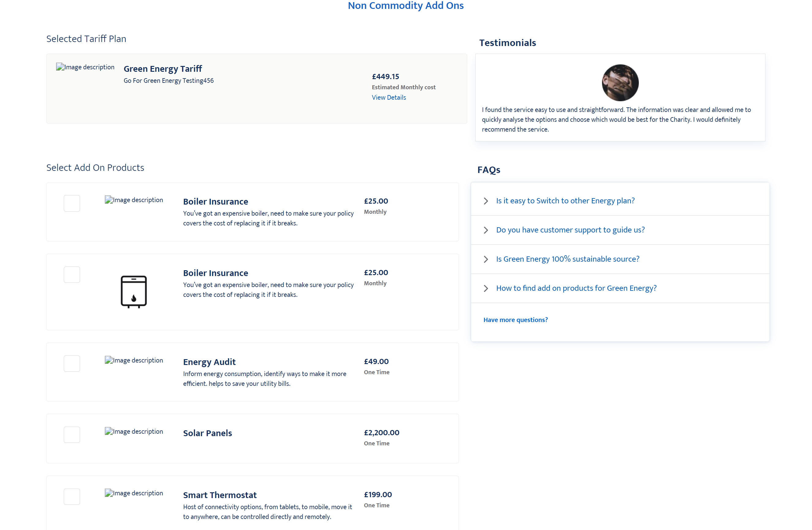
Task: Select the second Boiler Insurance checkbox
Action: point(72,275)
